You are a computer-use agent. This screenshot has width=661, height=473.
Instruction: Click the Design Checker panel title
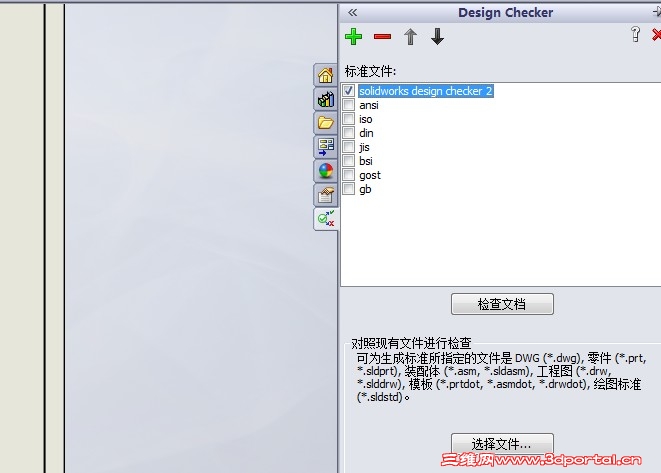(505, 13)
